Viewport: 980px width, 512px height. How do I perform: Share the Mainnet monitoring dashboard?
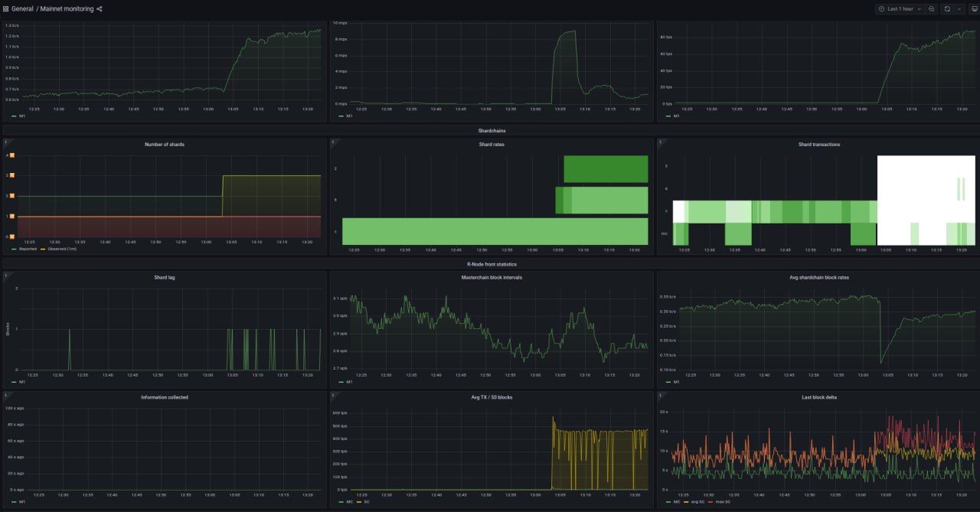click(100, 9)
